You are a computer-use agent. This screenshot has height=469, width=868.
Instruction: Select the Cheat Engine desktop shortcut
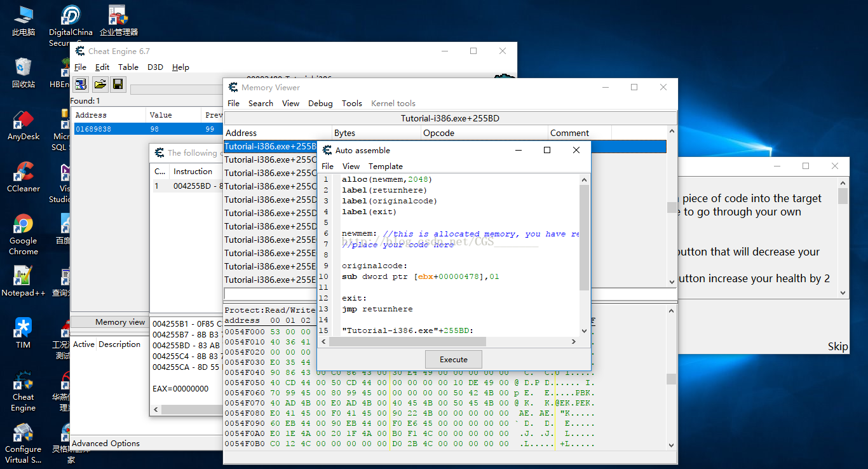point(24,381)
